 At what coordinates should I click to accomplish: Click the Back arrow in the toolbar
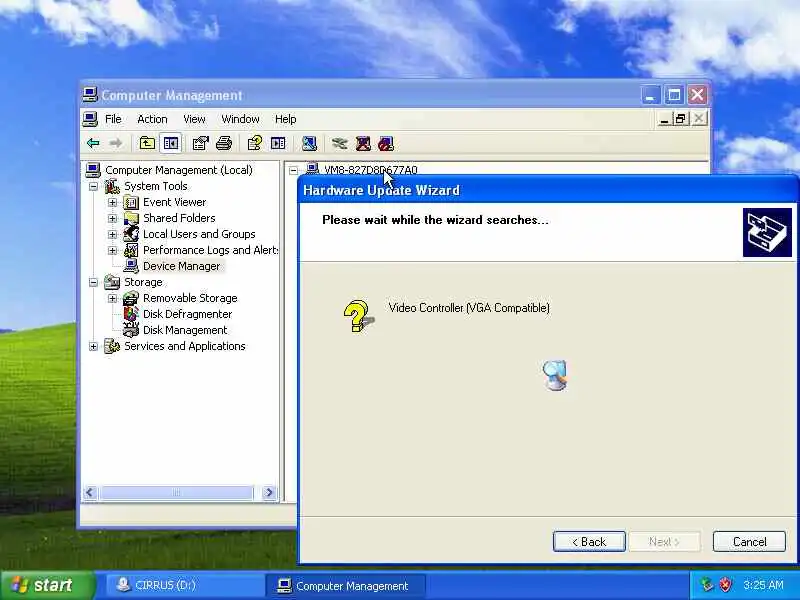point(93,143)
